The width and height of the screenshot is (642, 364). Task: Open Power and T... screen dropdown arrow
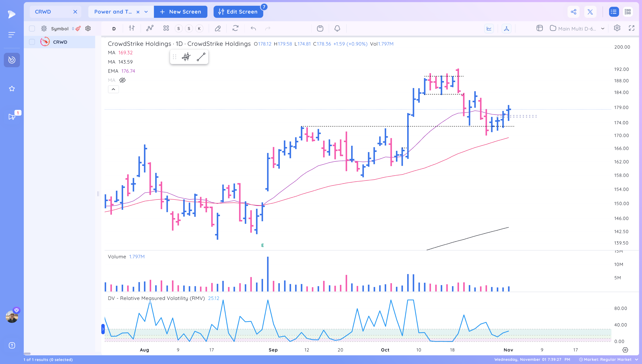tap(146, 12)
